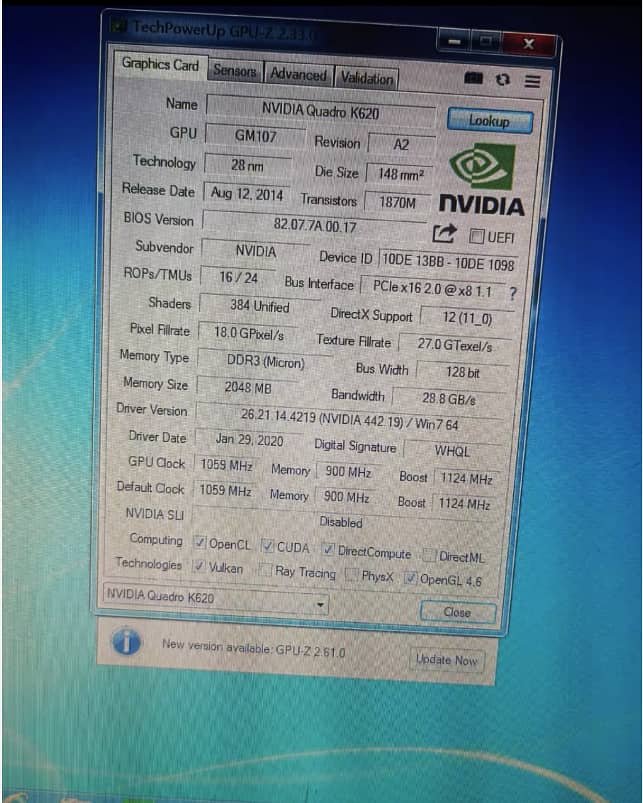This screenshot has width=643, height=803.
Task: Click the Driver Date Jan 29, 2020
Action: click(x=249, y=440)
